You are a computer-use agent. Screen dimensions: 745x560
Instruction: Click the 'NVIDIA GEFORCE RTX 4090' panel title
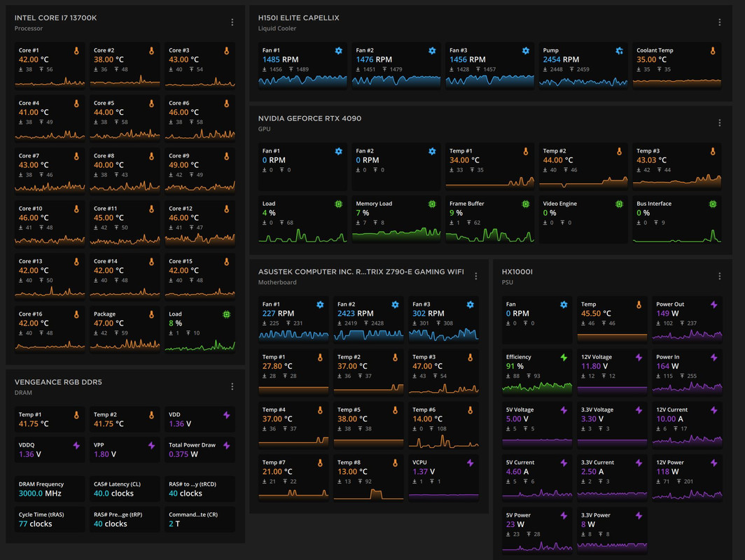(309, 119)
